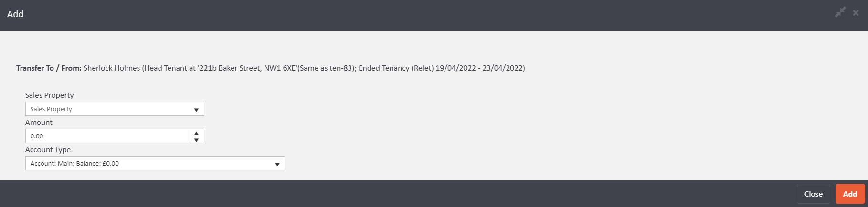Click the bold 'Transfer To / From:' label

(x=49, y=68)
